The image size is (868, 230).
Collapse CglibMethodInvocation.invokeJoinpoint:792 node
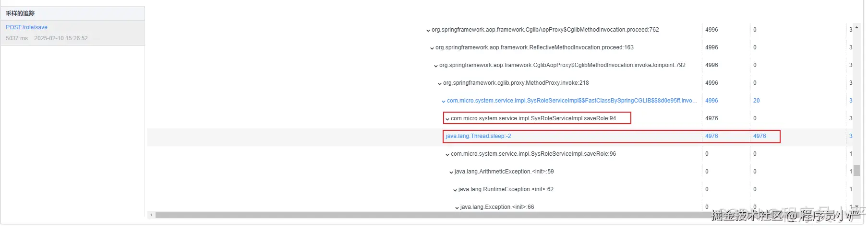pos(436,66)
